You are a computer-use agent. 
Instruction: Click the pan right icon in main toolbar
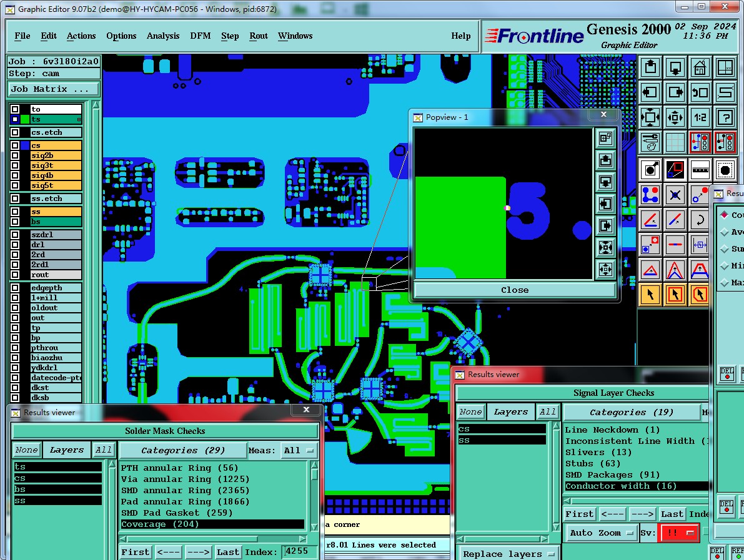point(675,92)
